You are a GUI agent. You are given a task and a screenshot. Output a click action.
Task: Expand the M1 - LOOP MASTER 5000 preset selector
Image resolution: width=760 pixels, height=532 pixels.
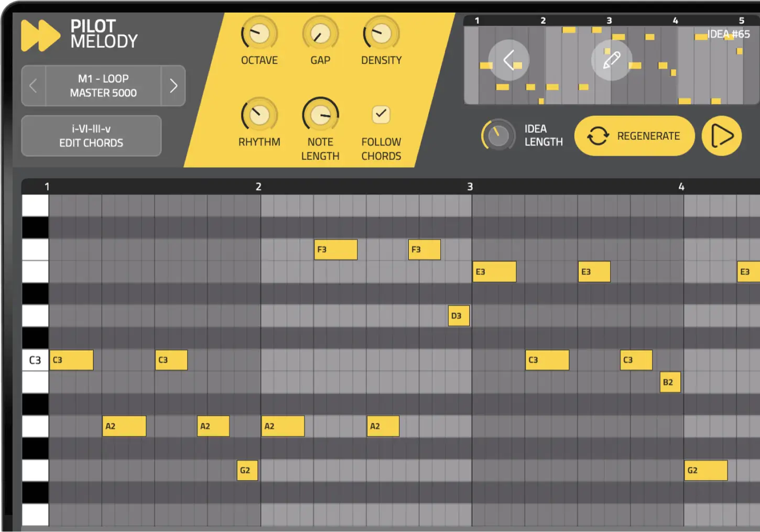pyautogui.click(x=103, y=85)
